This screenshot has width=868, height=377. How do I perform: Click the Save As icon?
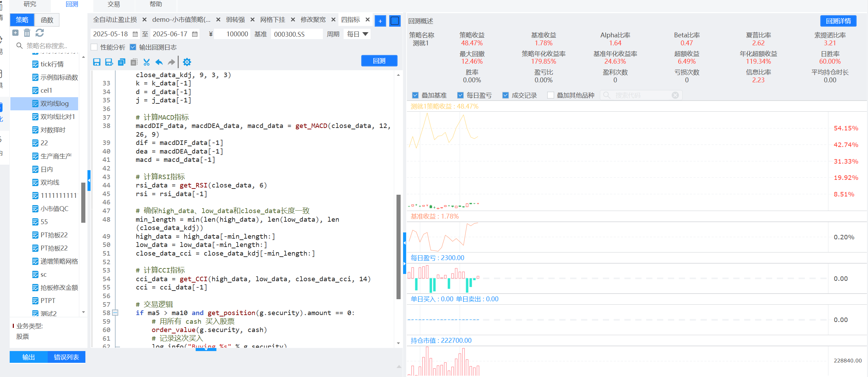tap(109, 62)
